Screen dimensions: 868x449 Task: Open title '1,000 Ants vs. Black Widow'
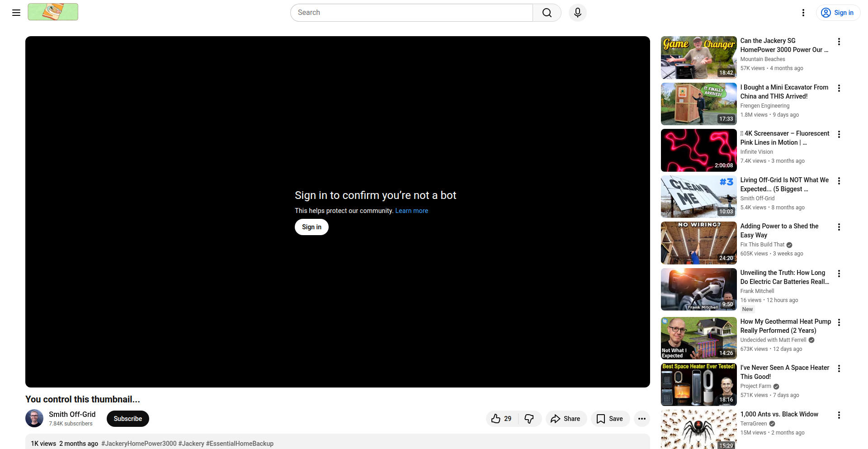click(779, 414)
